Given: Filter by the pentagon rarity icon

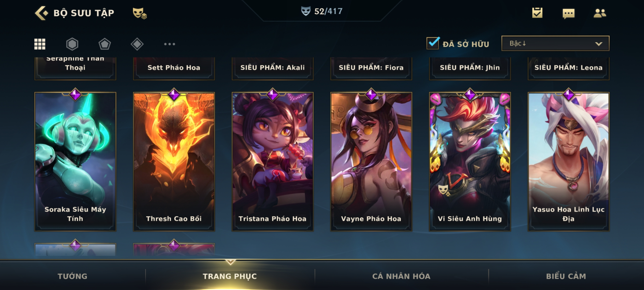Looking at the screenshot, I should [x=105, y=44].
